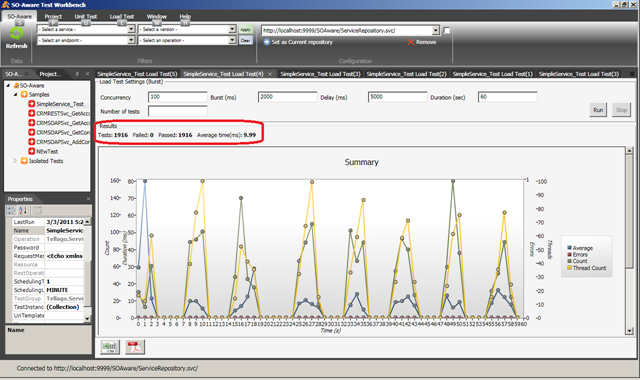Open the Select a service dropdown
This screenshot has height=380, width=640.
click(131, 29)
